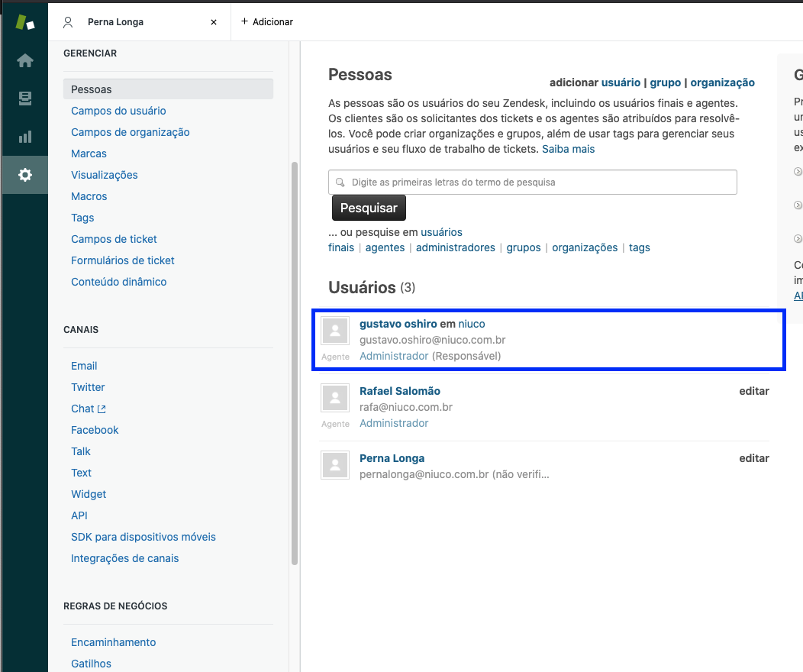Image resolution: width=803 pixels, height=672 pixels.
Task: Click editar for Perna Longa
Action: point(754,458)
